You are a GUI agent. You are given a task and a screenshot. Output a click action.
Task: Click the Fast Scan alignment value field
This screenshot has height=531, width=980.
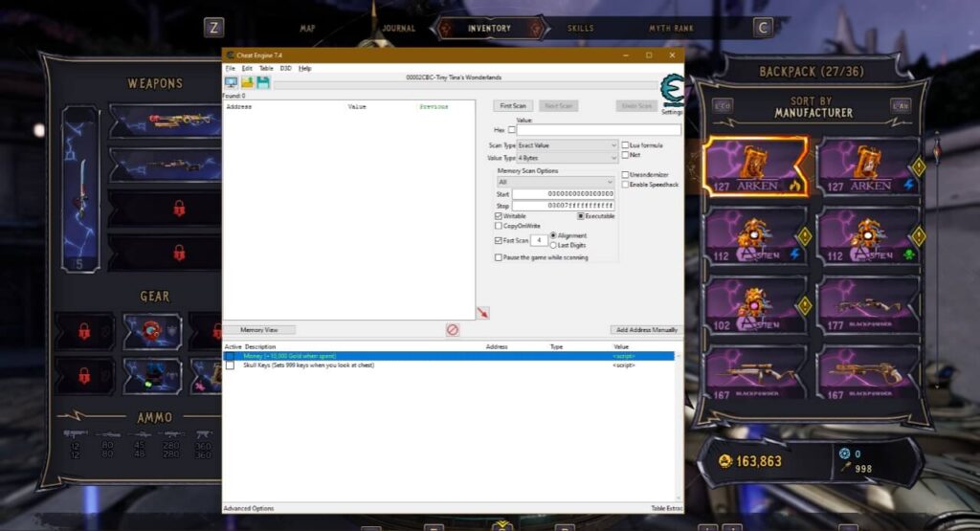tap(539, 240)
